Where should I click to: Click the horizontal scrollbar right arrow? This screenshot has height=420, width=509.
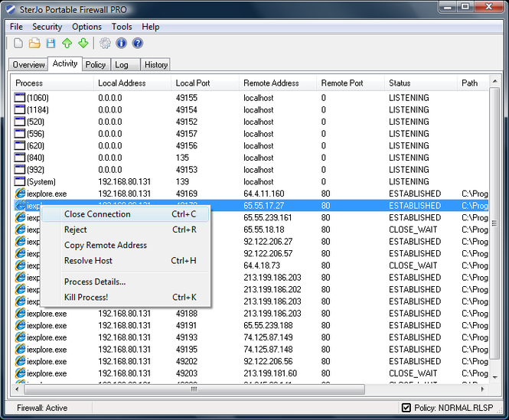point(482,389)
